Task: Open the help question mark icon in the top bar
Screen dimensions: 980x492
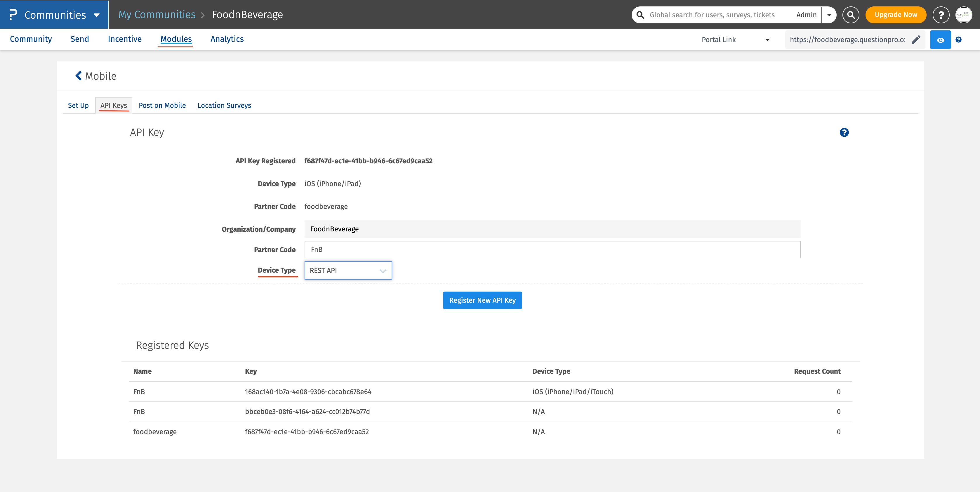Action: click(941, 15)
